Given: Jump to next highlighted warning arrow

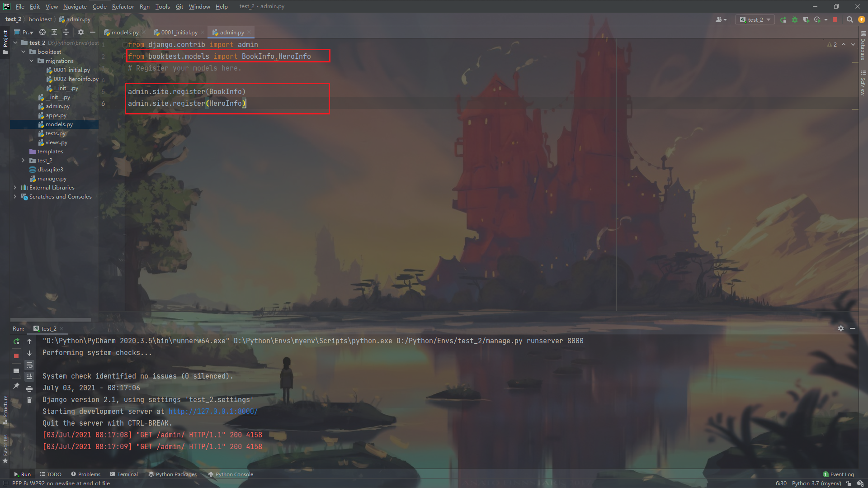Looking at the screenshot, I should [853, 44].
